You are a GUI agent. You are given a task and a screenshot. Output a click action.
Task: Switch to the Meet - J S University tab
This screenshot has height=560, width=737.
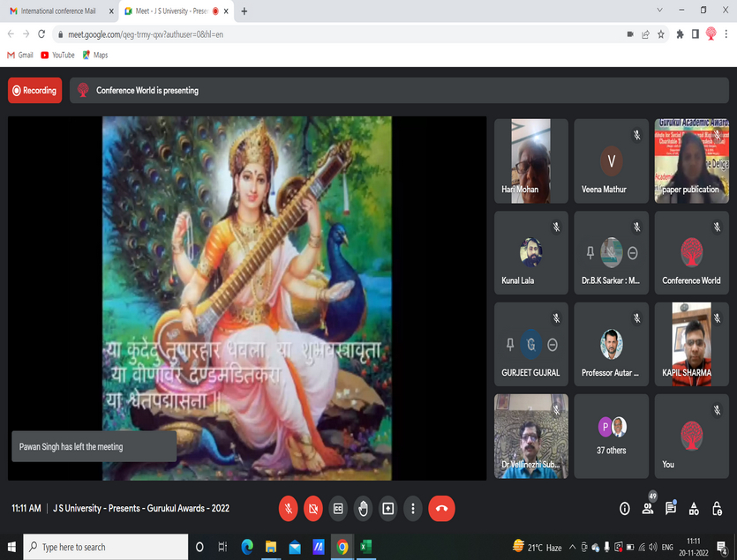[176, 11]
